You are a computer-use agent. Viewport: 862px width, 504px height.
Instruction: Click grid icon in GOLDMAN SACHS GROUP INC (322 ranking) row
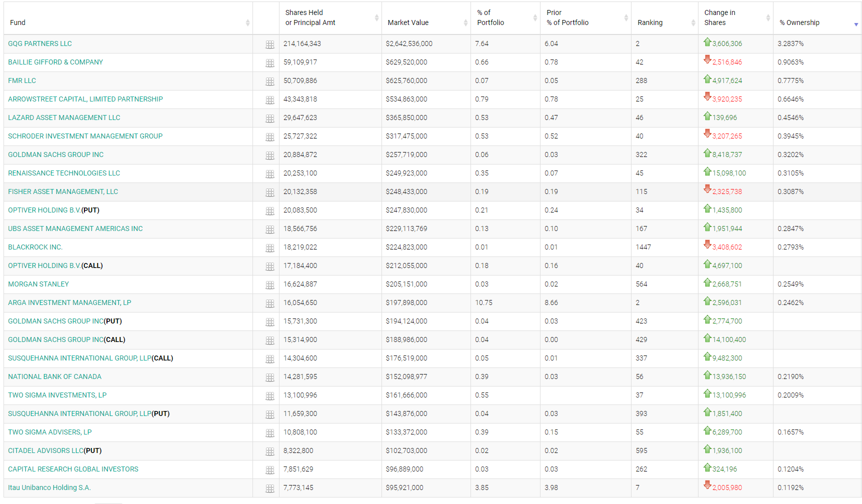tap(270, 155)
